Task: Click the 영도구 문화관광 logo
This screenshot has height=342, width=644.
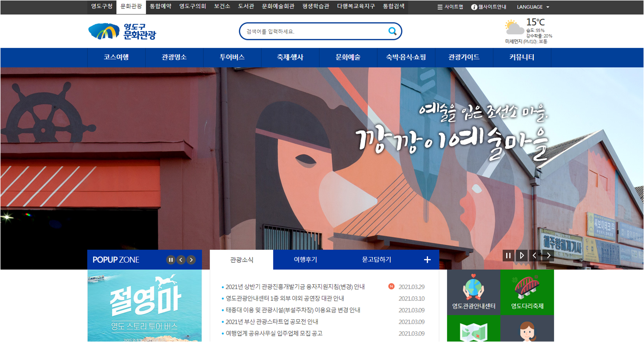Action: 122,32
